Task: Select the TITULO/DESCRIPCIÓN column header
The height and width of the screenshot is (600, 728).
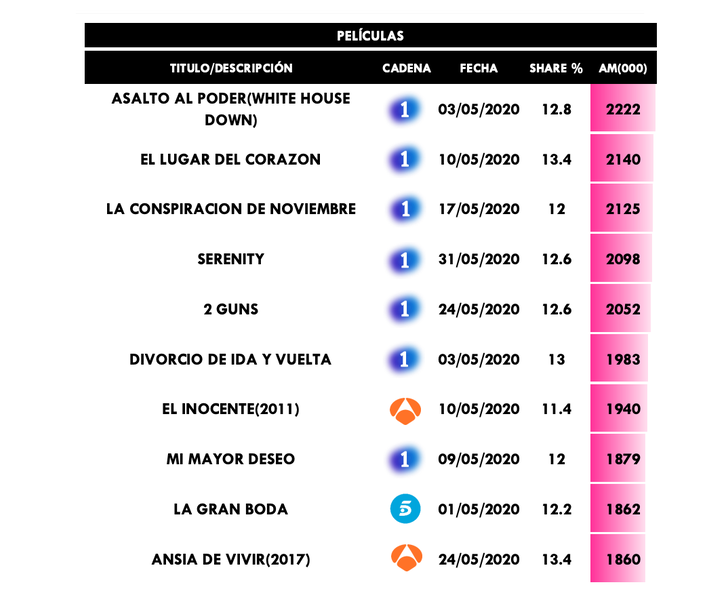Action: pos(231,69)
